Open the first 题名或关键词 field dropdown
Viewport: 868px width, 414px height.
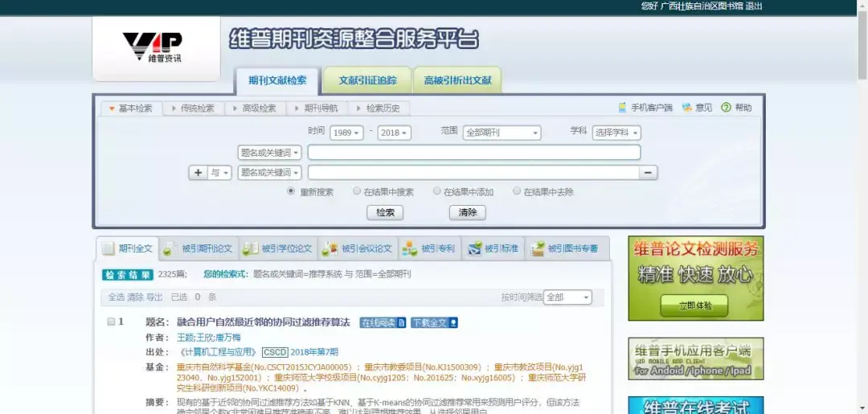269,152
